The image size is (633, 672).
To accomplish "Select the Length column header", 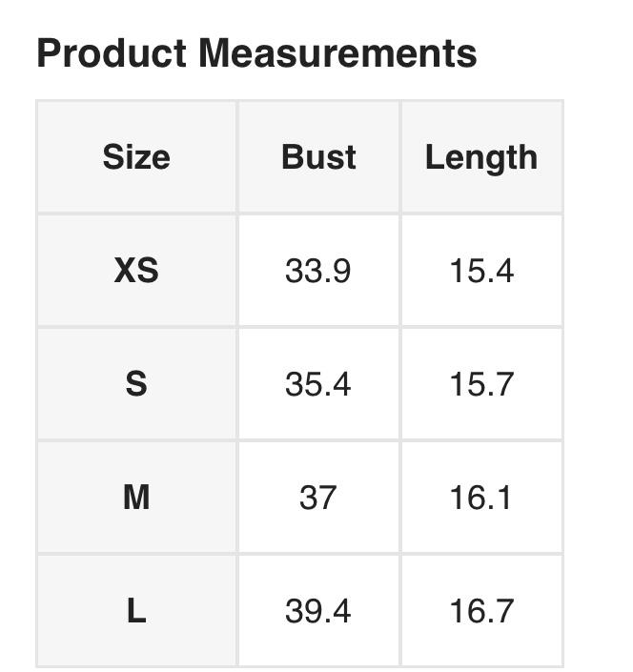I will (480, 157).
